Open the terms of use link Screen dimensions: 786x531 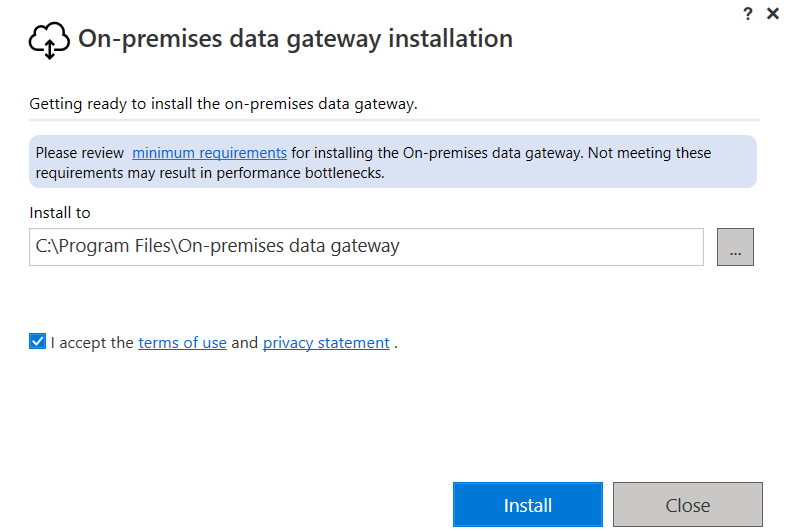click(x=182, y=343)
